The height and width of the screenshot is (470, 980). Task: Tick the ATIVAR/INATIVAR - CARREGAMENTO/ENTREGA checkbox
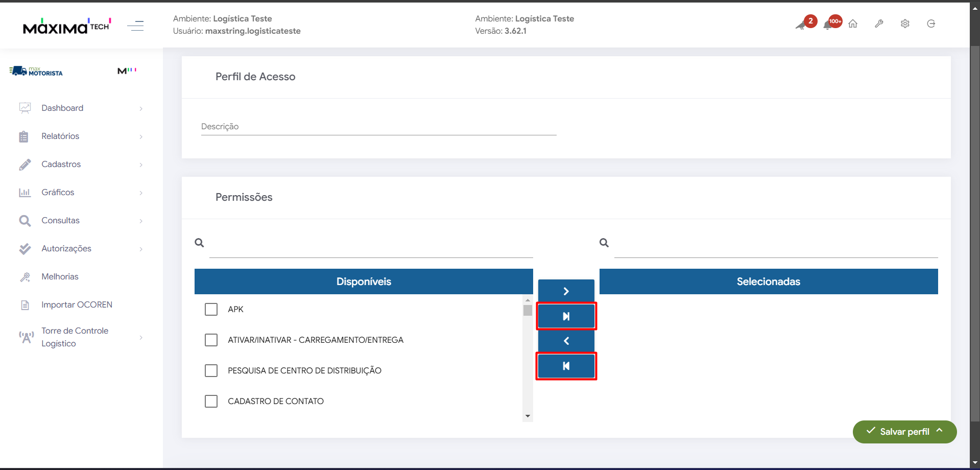coord(211,340)
